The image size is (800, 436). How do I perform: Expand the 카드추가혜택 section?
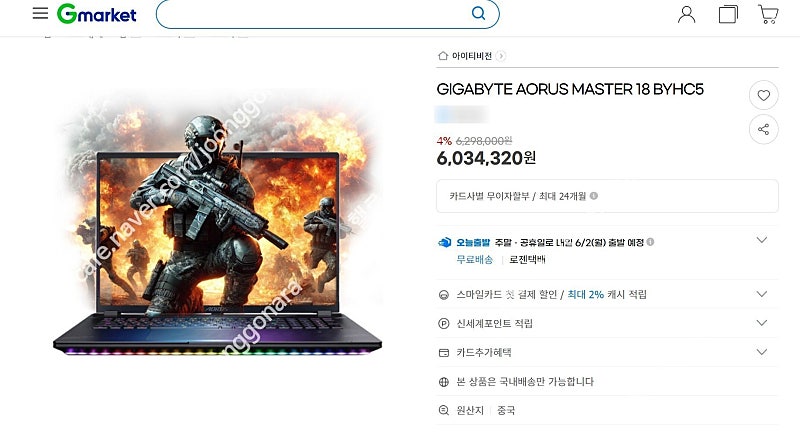pos(762,352)
